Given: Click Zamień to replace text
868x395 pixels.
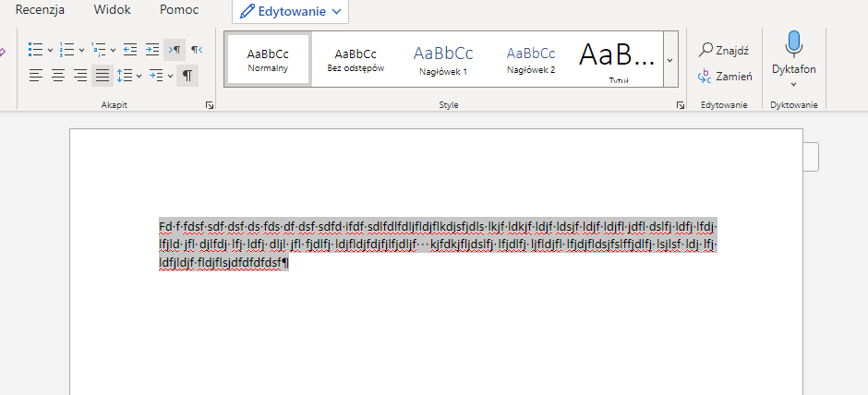Looking at the screenshot, I should coord(725,77).
